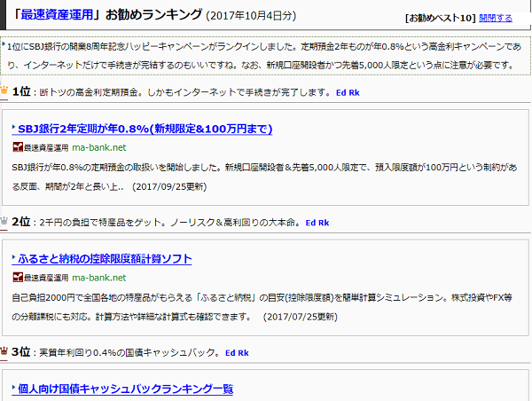Click the site favicon in ふるさと納税 card
Image resolution: width=532 pixels, height=401 pixels.
pyautogui.click(x=18, y=277)
